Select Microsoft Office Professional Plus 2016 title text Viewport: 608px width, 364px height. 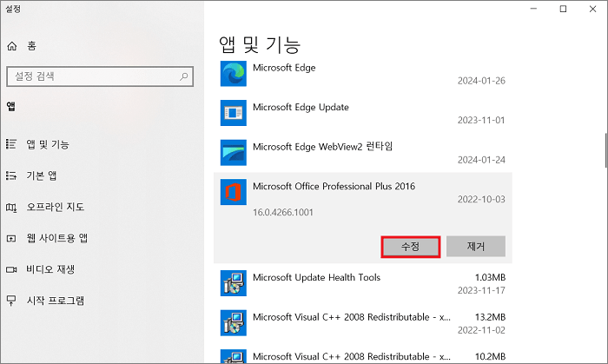click(334, 187)
